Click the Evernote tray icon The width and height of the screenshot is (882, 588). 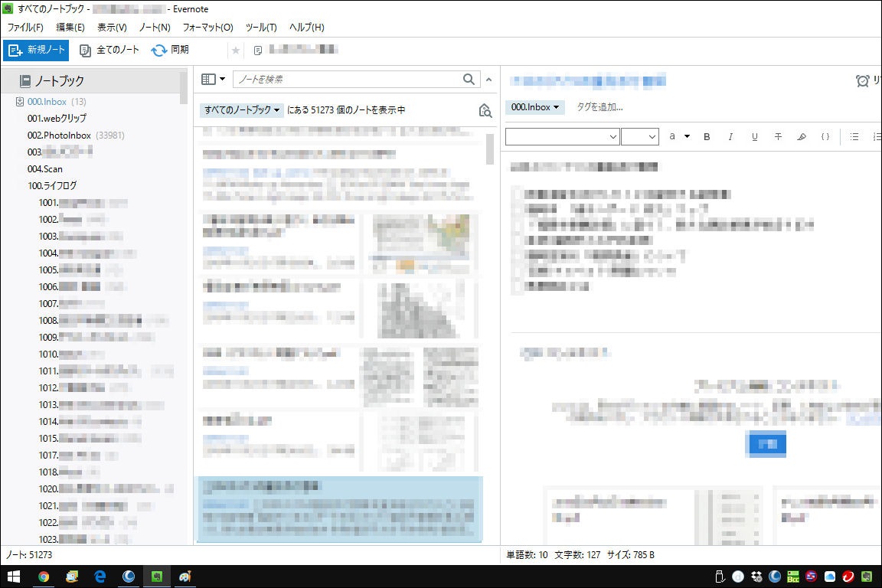[867, 577]
